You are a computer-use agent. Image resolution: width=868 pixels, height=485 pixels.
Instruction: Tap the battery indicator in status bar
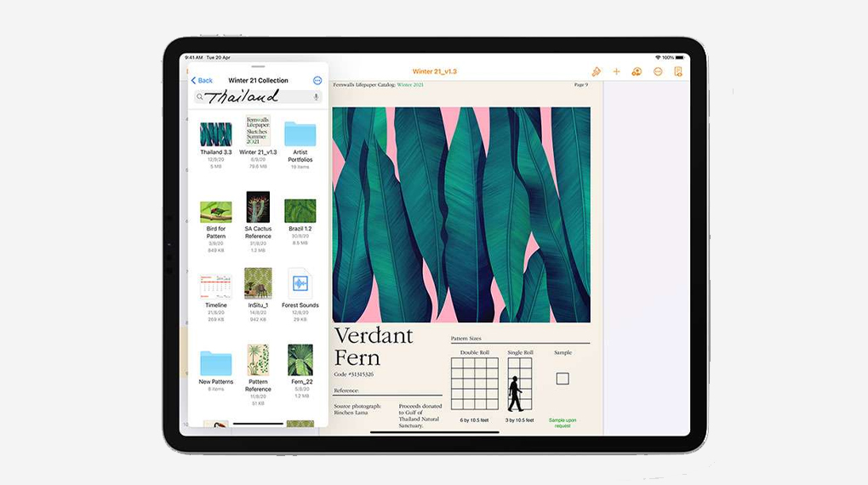[679, 58]
